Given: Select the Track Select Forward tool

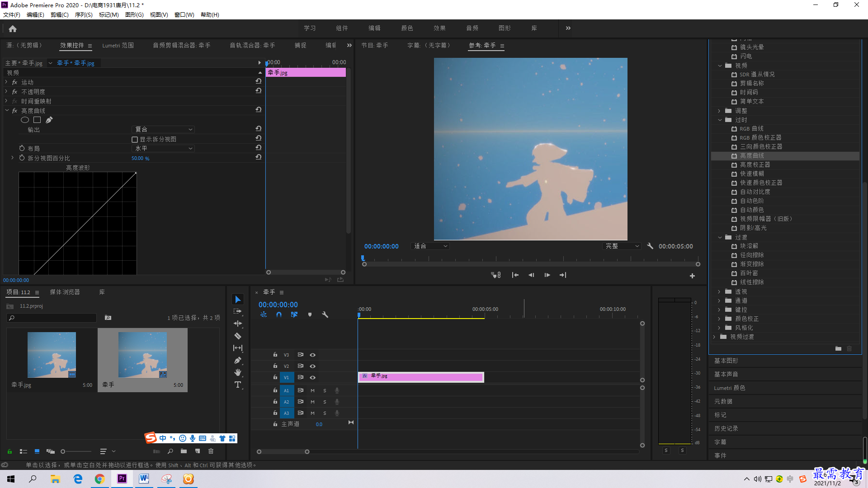Looking at the screenshot, I should pos(238,311).
